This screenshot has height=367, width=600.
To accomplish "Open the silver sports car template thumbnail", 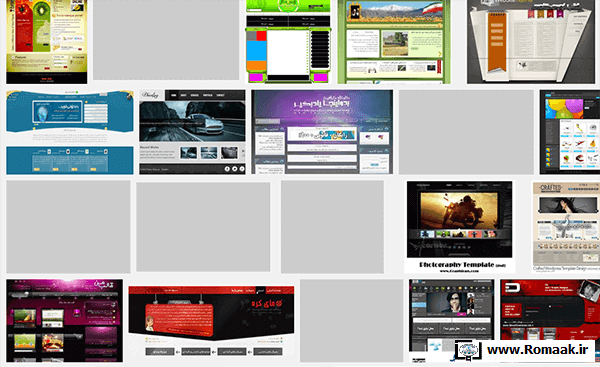I will pos(192,132).
